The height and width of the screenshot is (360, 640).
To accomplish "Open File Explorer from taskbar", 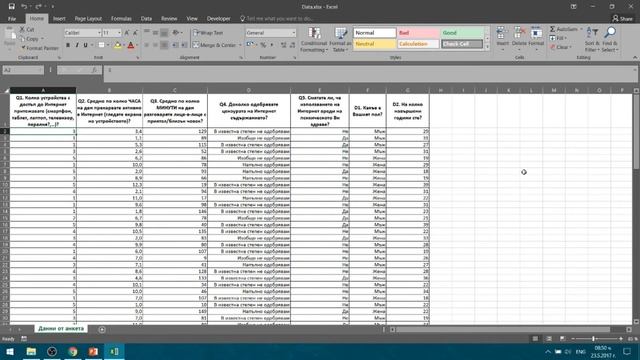I will coord(31,351).
